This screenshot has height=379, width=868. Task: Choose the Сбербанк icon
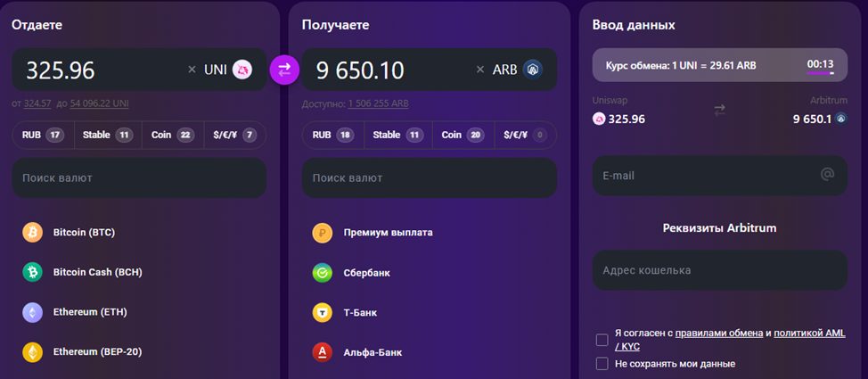coord(323,273)
